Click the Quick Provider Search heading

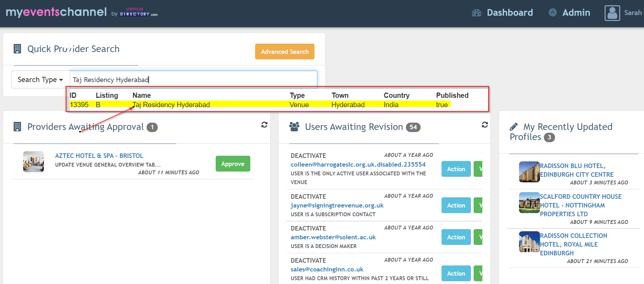pos(73,49)
